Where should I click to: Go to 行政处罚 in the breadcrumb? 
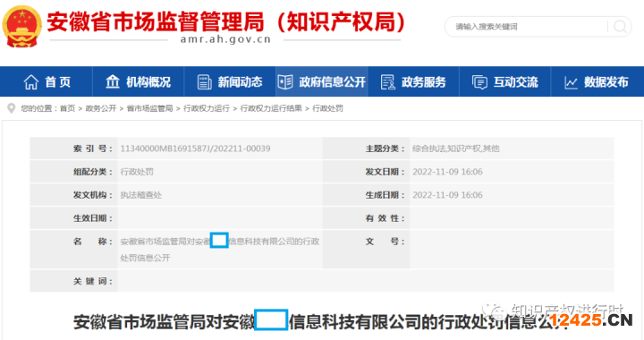coord(327,108)
